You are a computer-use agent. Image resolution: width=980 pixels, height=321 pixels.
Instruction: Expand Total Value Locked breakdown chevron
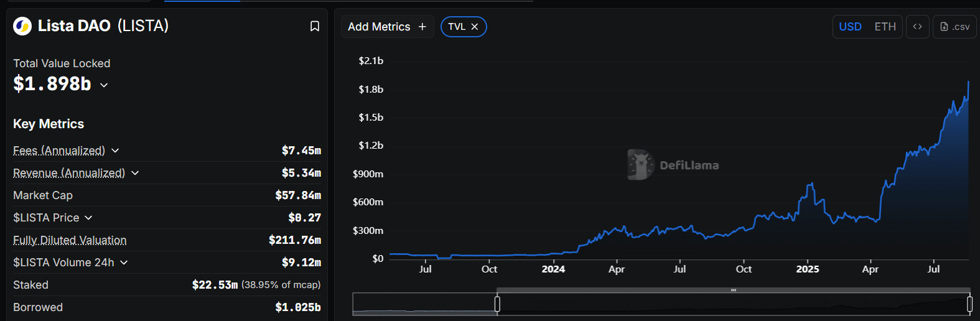click(x=104, y=85)
